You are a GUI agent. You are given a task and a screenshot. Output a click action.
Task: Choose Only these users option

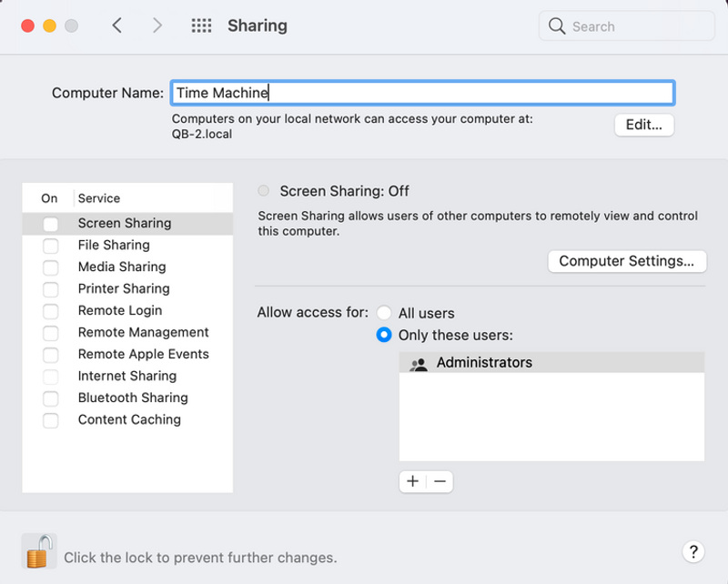pyautogui.click(x=384, y=335)
